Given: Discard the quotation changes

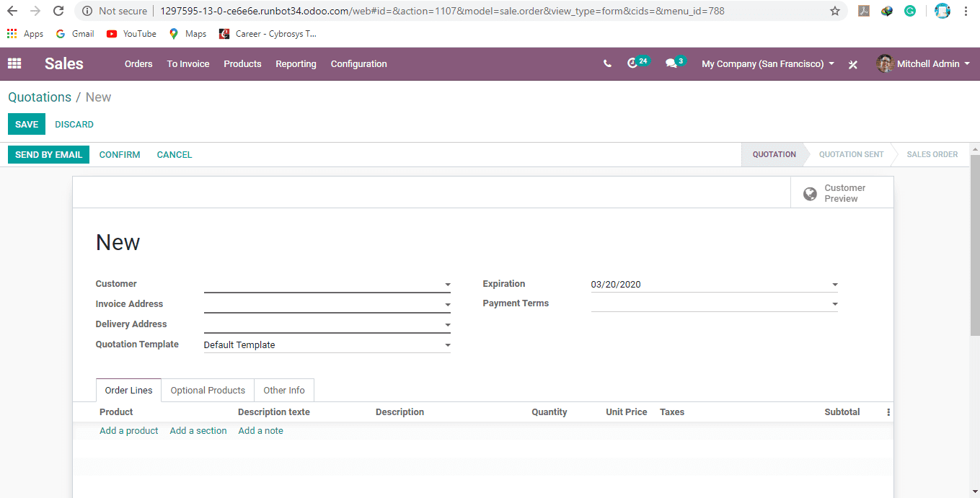Looking at the screenshot, I should click(x=74, y=124).
